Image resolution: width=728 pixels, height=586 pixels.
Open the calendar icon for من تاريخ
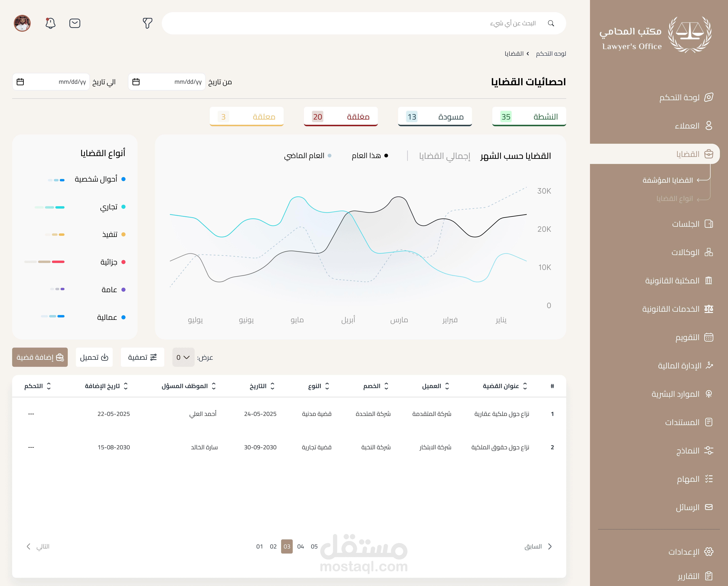click(x=136, y=82)
